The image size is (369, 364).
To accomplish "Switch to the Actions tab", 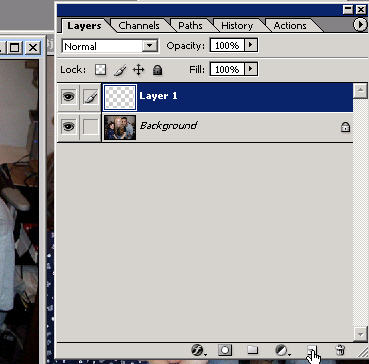I will pos(290,26).
